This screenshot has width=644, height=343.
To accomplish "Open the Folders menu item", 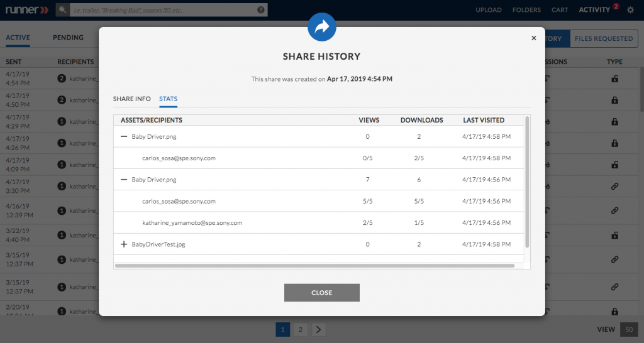I will click(x=526, y=10).
